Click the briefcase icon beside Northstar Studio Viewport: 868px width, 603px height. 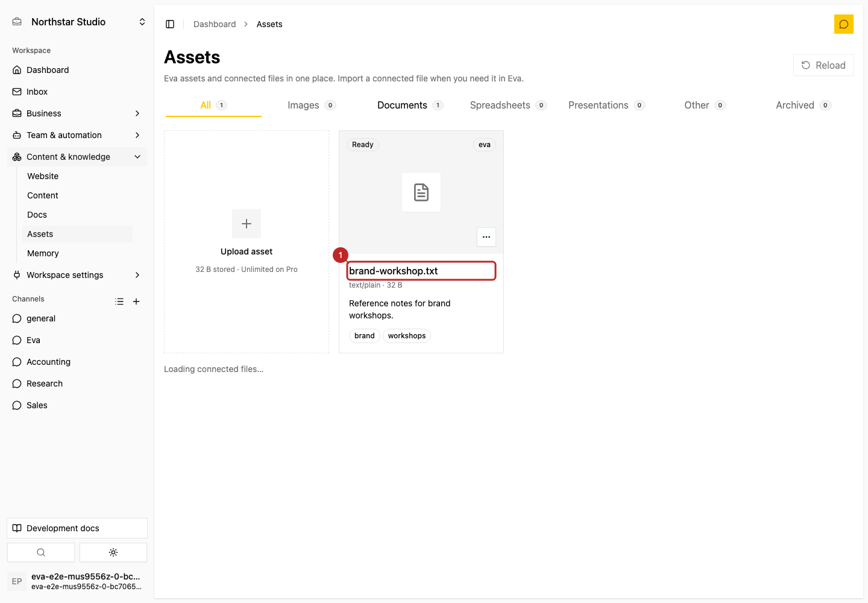point(17,22)
